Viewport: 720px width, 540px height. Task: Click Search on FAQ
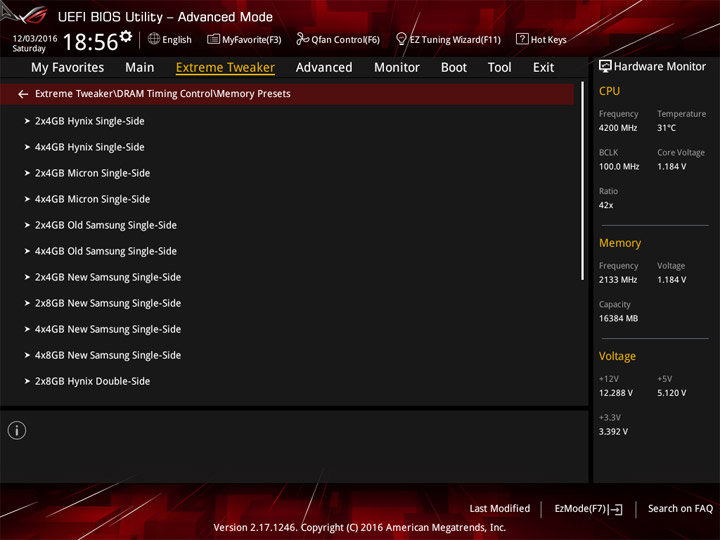pos(681,509)
